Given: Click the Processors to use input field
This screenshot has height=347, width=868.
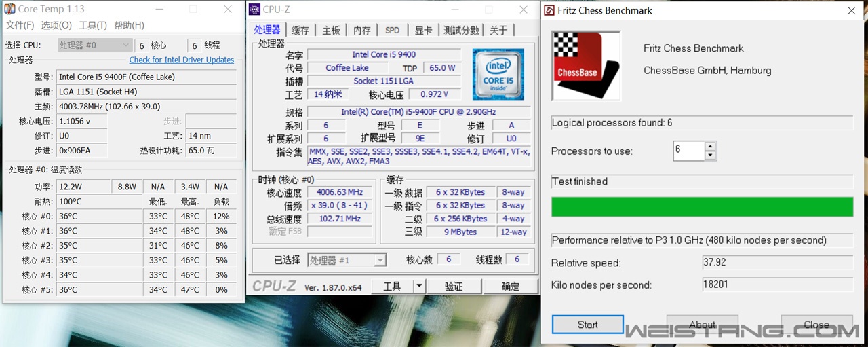Looking at the screenshot, I should (x=688, y=151).
